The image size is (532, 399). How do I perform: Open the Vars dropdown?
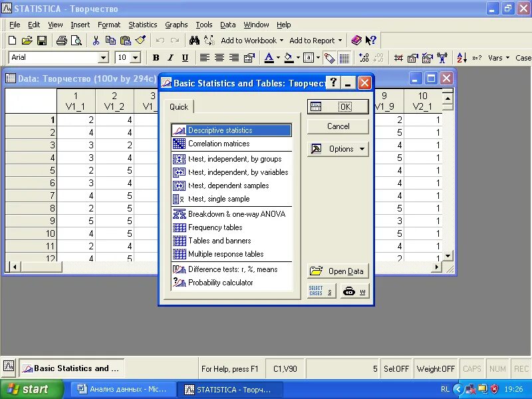pos(499,58)
